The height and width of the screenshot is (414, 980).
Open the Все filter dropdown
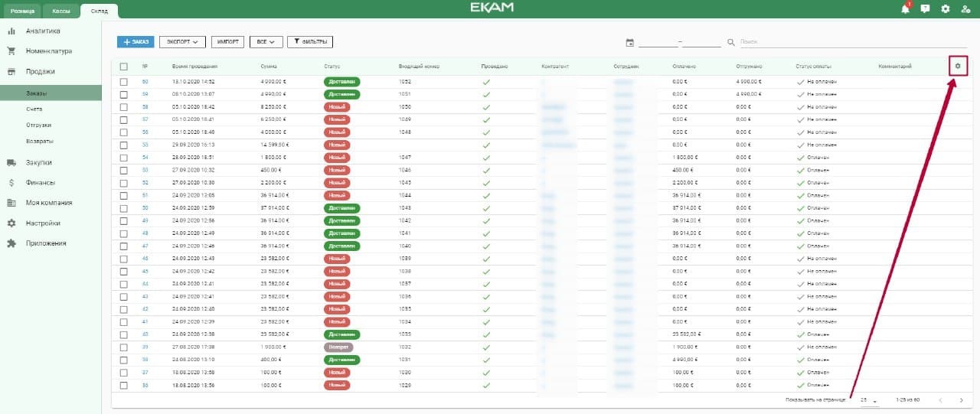(x=266, y=42)
